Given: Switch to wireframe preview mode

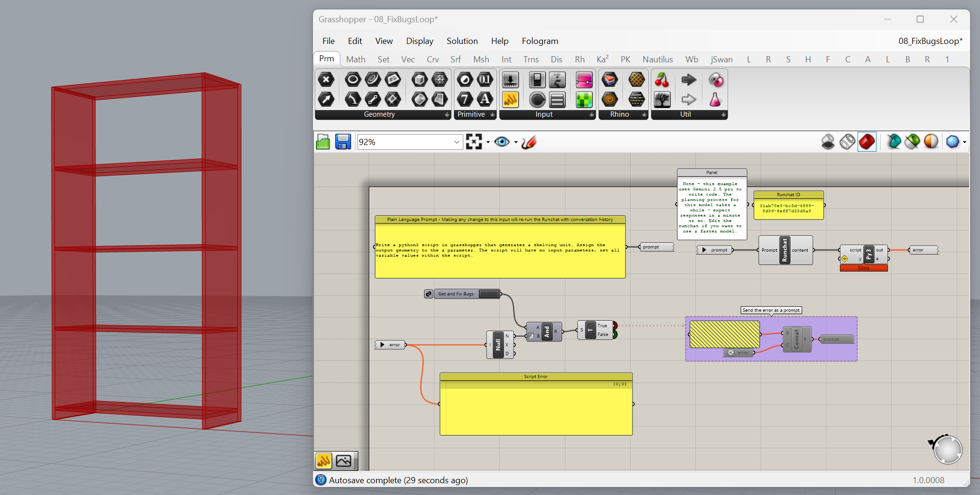Looking at the screenshot, I should tap(847, 142).
